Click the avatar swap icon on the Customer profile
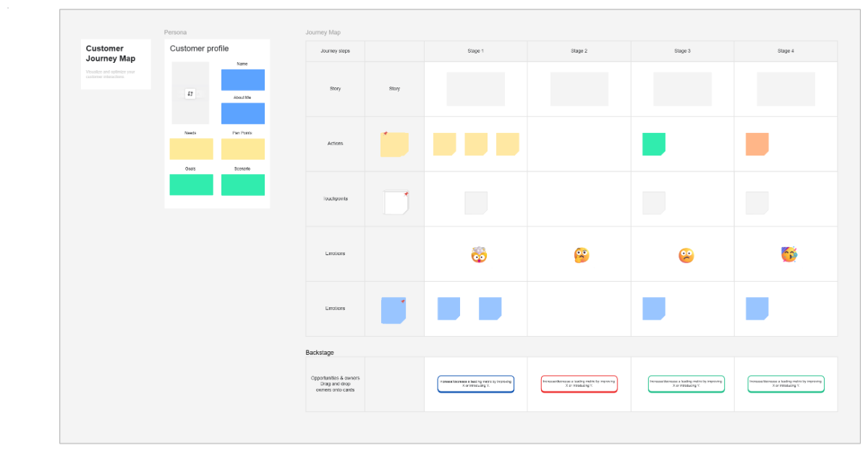The image size is (868, 451). (190, 95)
